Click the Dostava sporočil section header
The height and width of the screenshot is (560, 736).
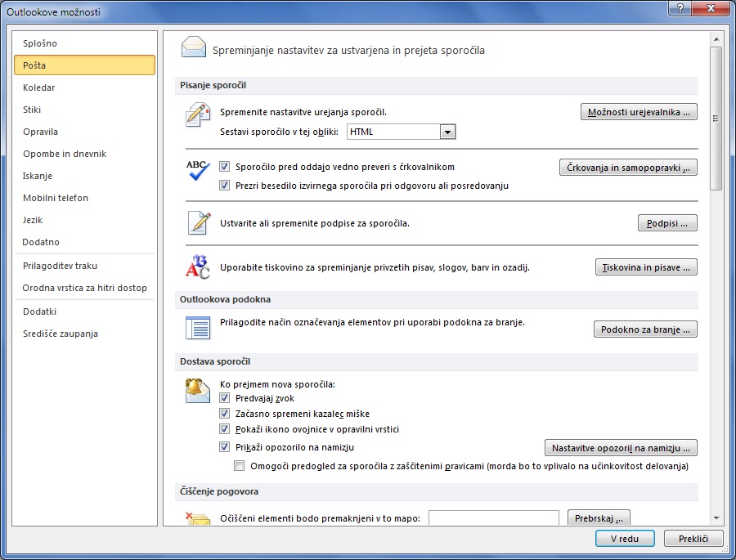pos(437,361)
